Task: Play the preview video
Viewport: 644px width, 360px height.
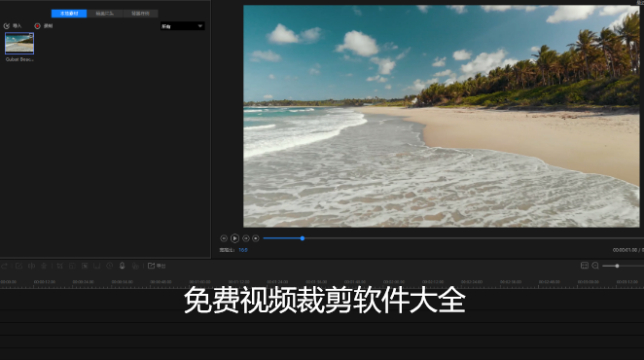Action: click(x=234, y=238)
